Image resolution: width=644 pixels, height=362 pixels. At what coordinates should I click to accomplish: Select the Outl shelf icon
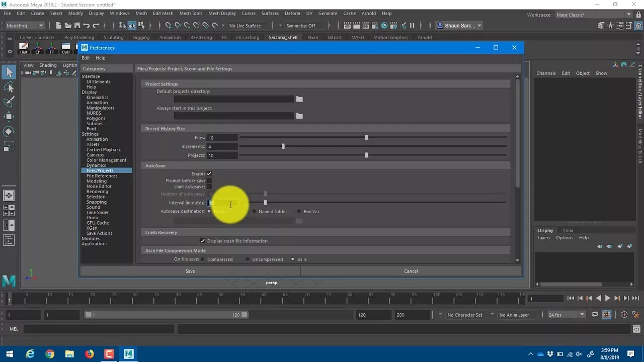[66, 48]
